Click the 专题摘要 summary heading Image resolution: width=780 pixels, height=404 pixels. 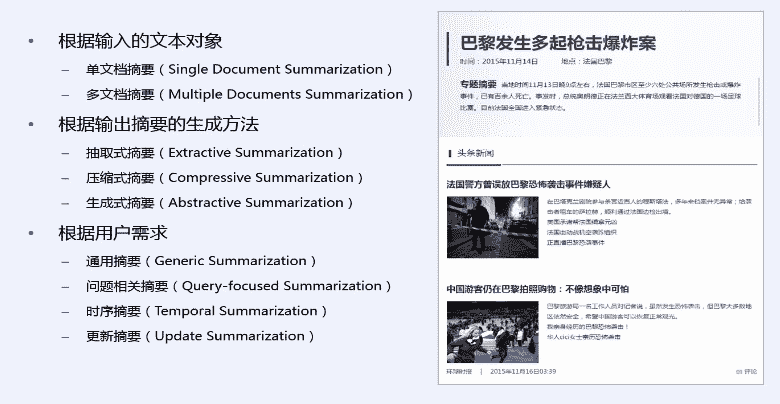(x=478, y=83)
